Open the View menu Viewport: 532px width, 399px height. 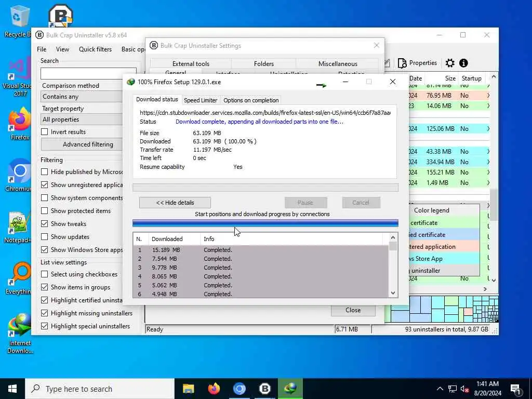click(62, 49)
